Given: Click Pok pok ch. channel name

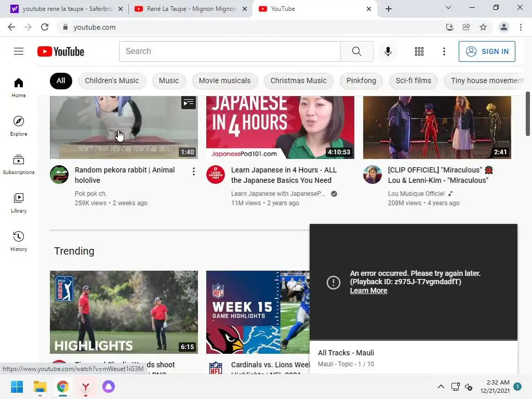Looking at the screenshot, I should pyautogui.click(x=90, y=194).
